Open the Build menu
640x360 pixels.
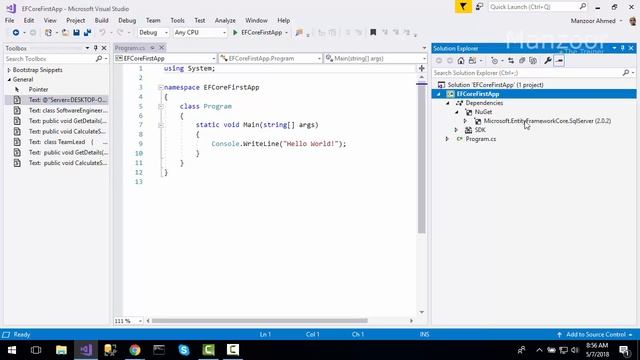click(101, 20)
